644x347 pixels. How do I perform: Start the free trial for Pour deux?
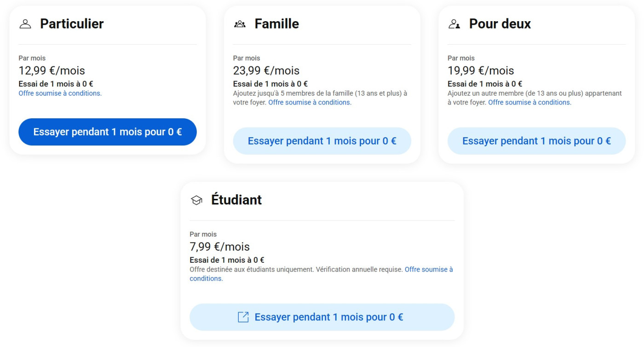(x=536, y=141)
